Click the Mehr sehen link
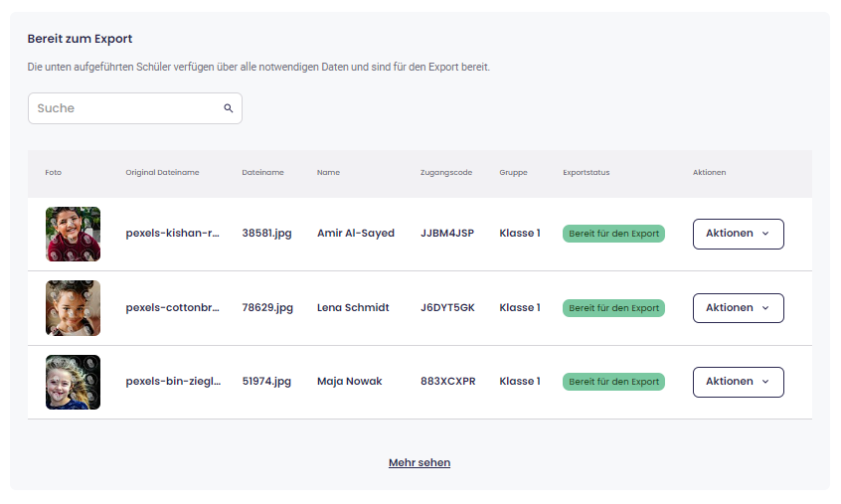Viewport: 841px width, 504px height. point(420,462)
